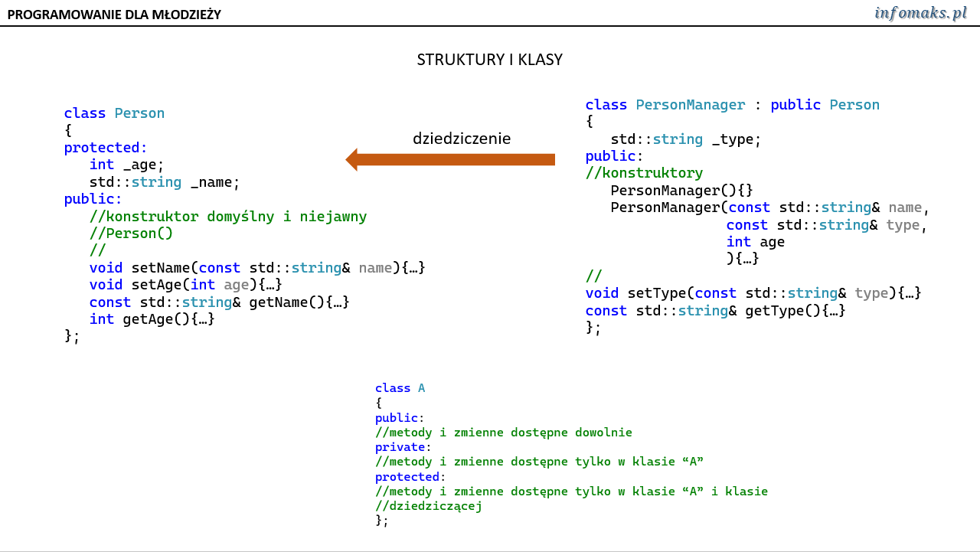980x552 pixels.
Task: Click the 'dziedziczenie' label
Action: [462, 139]
